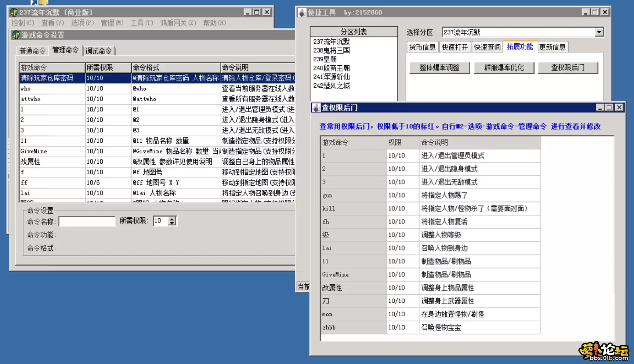Click the 命令名称 input field

pyautogui.click(x=87, y=221)
